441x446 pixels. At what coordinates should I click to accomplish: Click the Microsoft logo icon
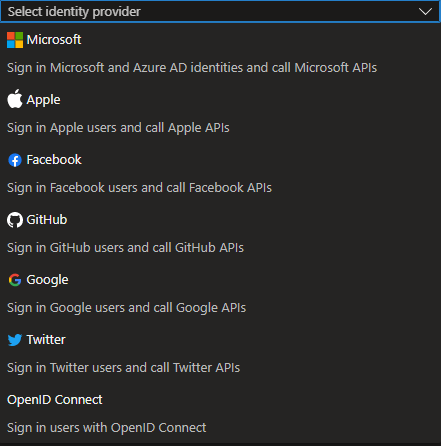[15, 40]
